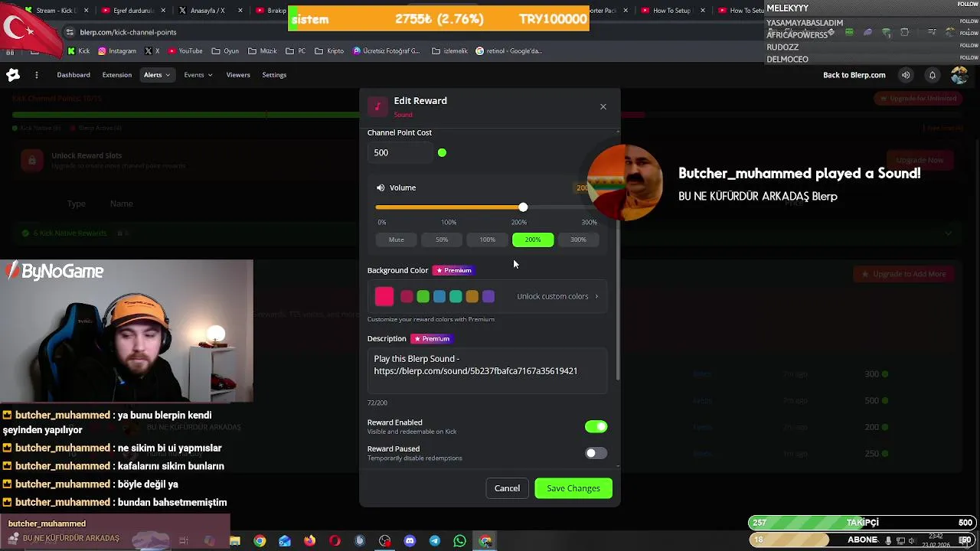Open Firefox in the taskbar
The image size is (980, 551).
pos(309,541)
